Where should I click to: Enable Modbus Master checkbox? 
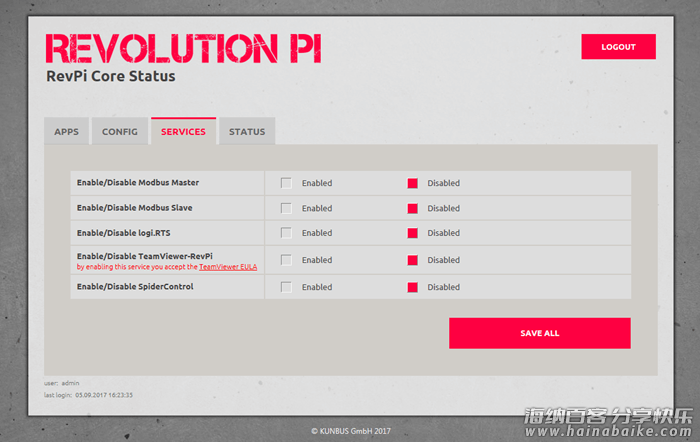tap(286, 183)
